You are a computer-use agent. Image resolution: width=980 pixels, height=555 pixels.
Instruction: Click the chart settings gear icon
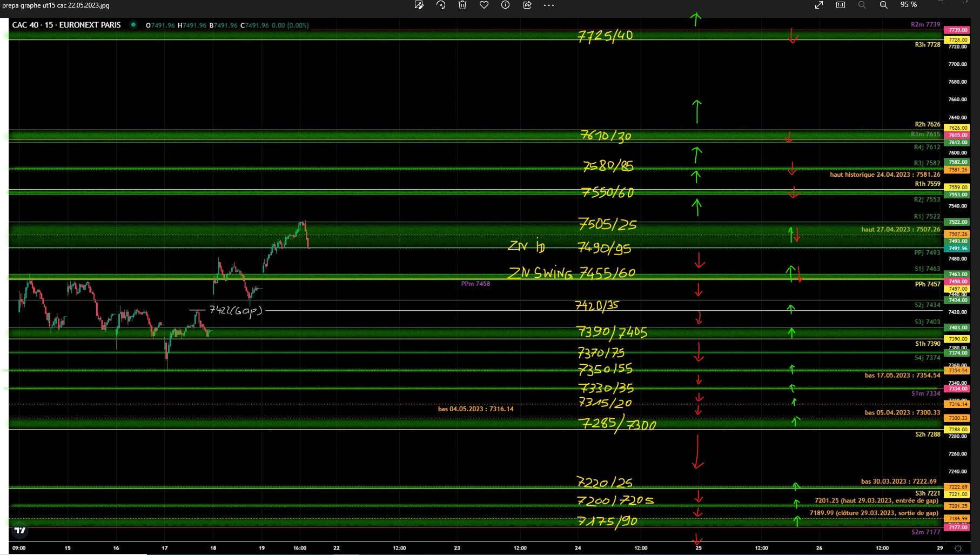958,548
